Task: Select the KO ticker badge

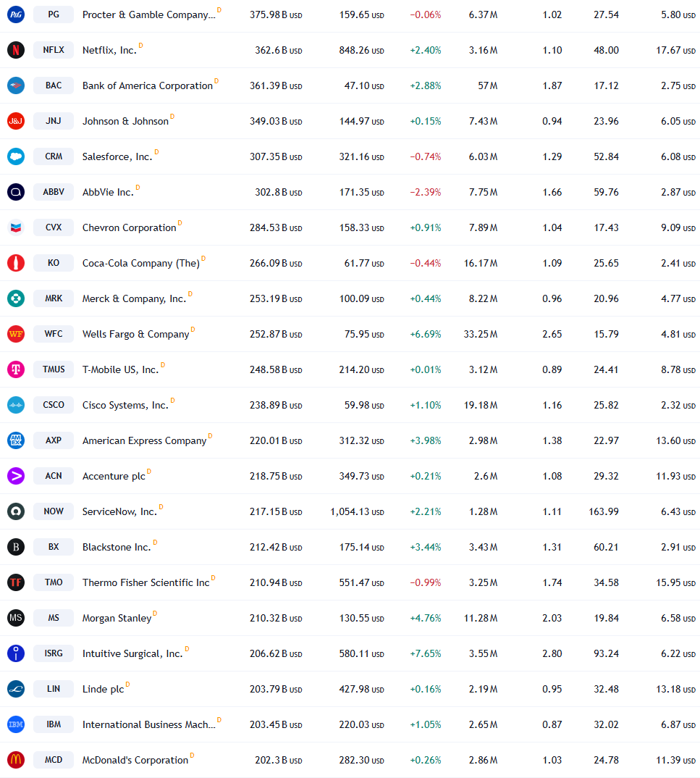Action: tap(54, 262)
